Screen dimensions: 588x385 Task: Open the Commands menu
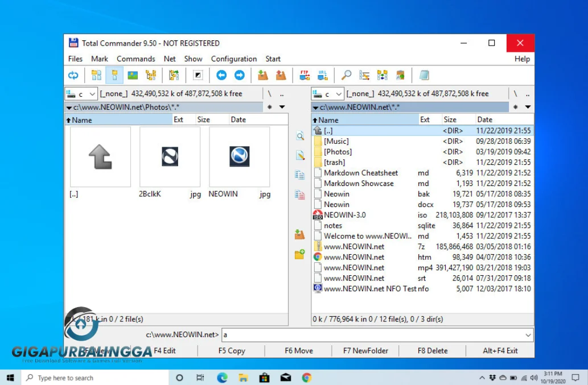point(135,59)
